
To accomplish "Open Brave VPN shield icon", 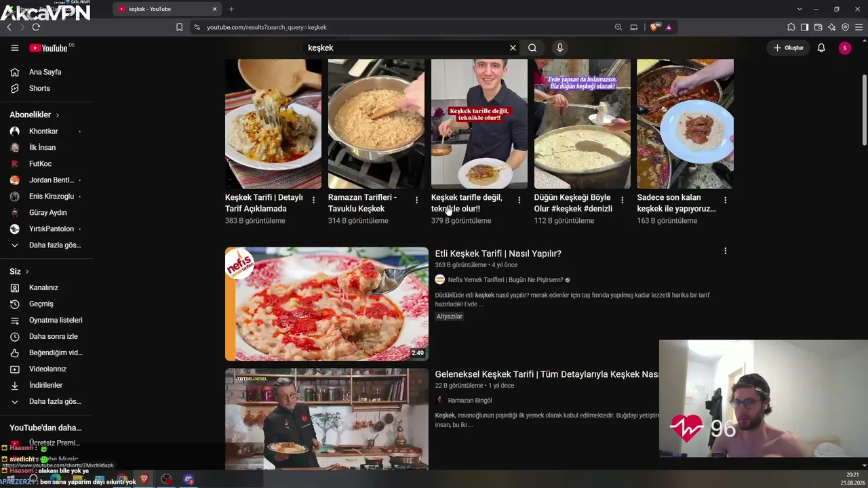I will [x=845, y=27].
